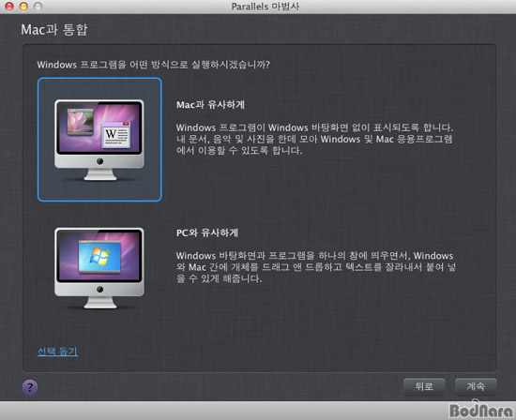Click the flower photo window in the Mac-like preview
The height and width of the screenshot is (420, 516).
click(81, 121)
